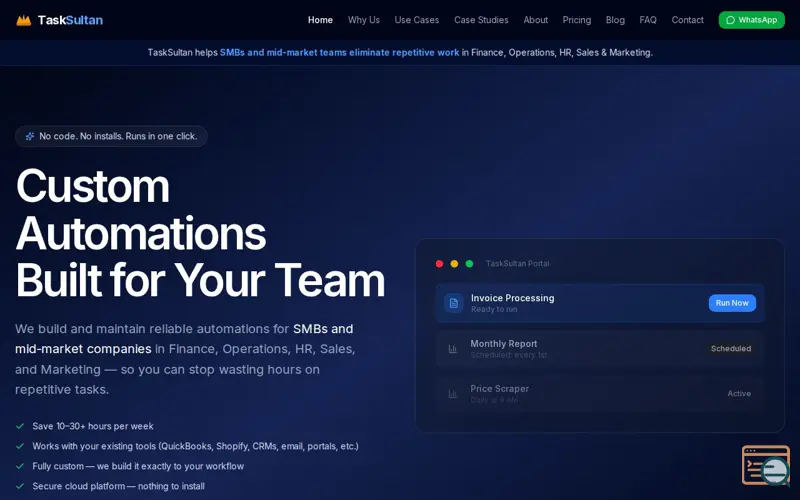Click the green WhatsApp button
The height and width of the screenshot is (500, 800).
click(x=752, y=20)
